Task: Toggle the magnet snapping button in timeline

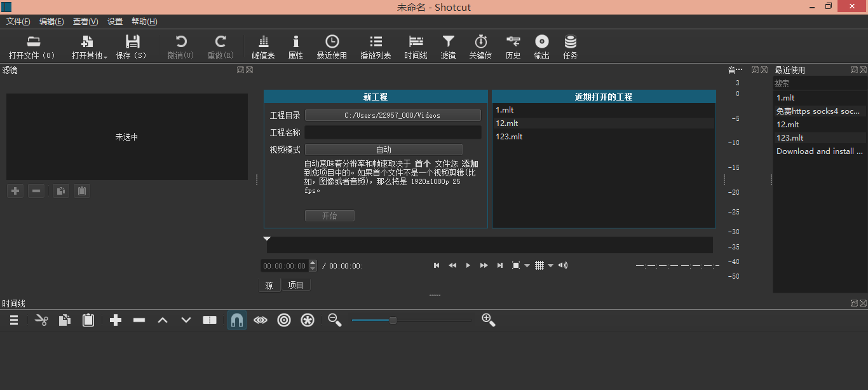Action: (x=237, y=320)
